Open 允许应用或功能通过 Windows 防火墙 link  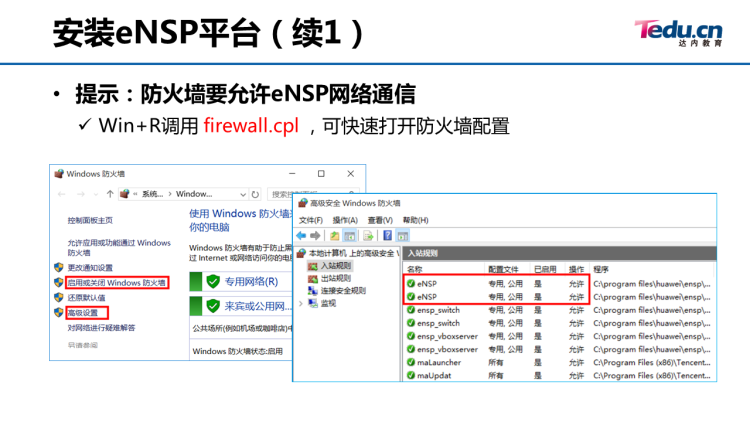[119, 247]
